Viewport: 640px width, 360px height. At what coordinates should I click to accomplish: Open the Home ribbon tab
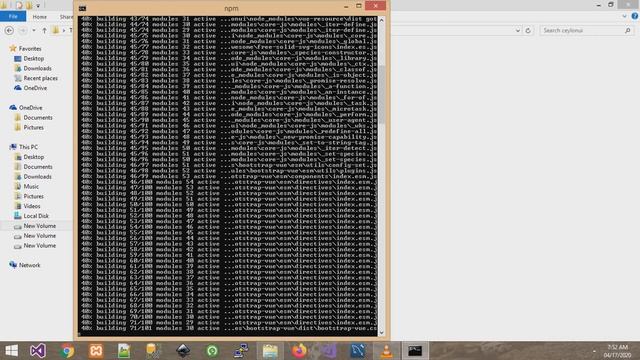point(40,17)
